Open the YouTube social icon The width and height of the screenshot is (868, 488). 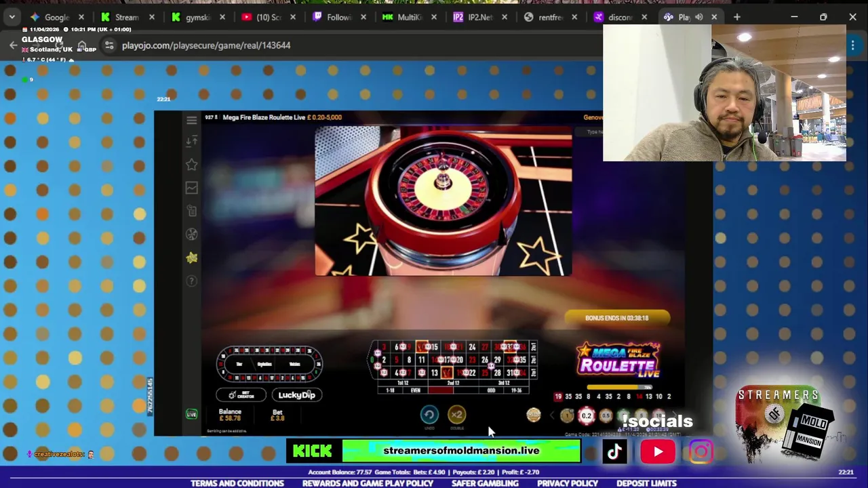[658, 451]
